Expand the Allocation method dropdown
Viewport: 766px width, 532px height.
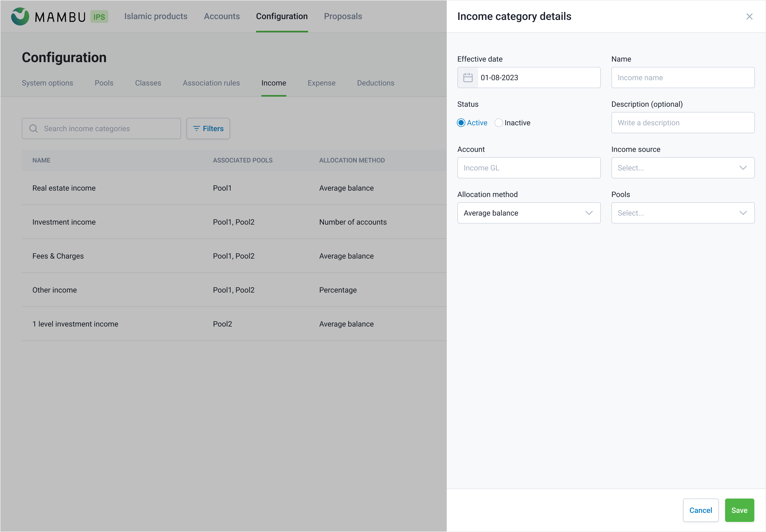pyautogui.click(x=528, y=213)
